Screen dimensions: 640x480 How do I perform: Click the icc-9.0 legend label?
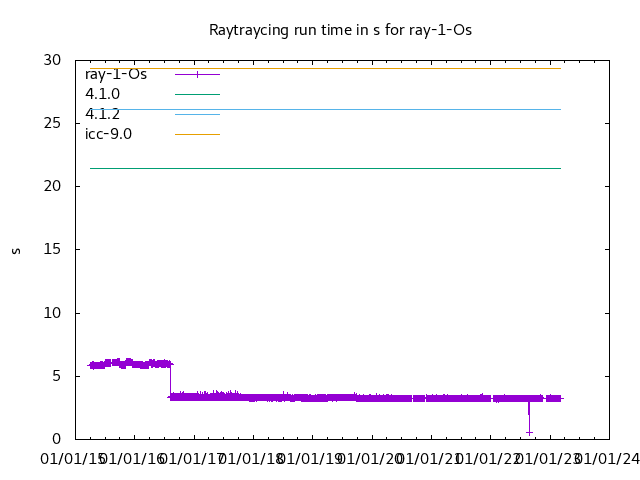point(108,133)
